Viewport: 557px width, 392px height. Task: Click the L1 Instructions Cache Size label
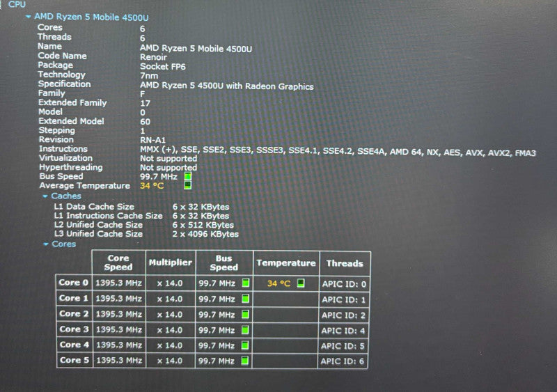[x=109, y=216]
